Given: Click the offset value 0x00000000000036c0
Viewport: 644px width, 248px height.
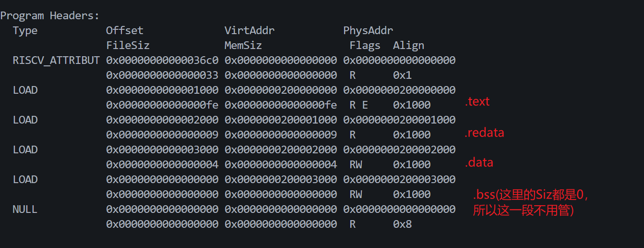Looking at the screenshot, I should [x=162, y=61].
